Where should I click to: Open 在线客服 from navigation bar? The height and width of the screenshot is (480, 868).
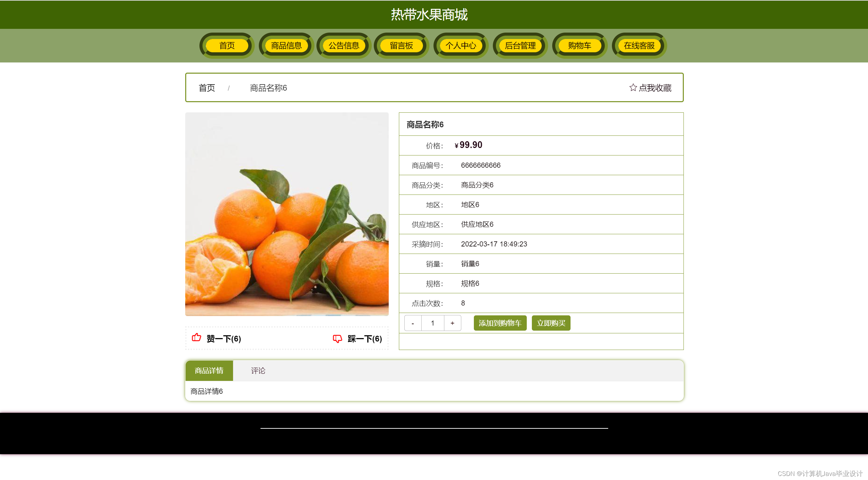click(x=639, y=45)
